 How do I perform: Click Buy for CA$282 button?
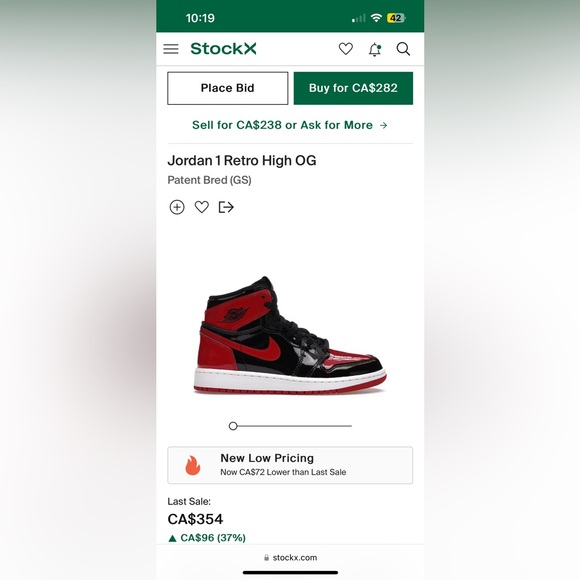(x=353, y=88)
